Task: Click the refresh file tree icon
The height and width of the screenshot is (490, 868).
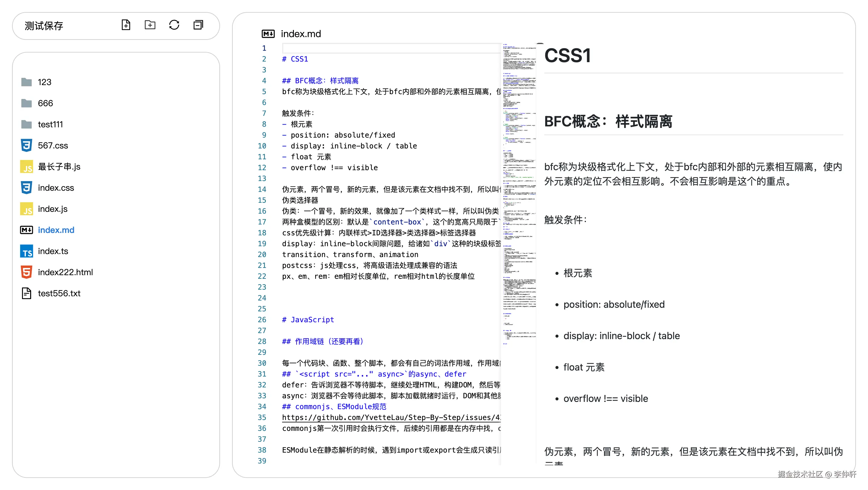Action: click(x=174, y=25)
